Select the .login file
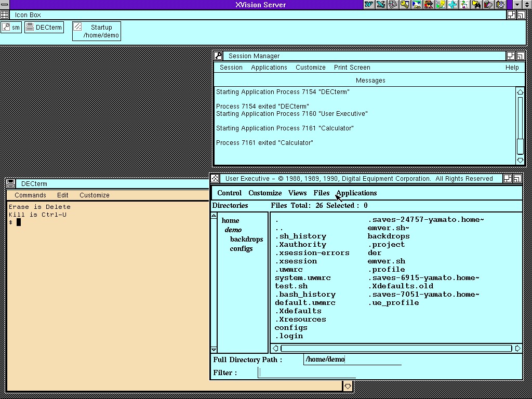The image size is (532, 399). pos(289,336)
